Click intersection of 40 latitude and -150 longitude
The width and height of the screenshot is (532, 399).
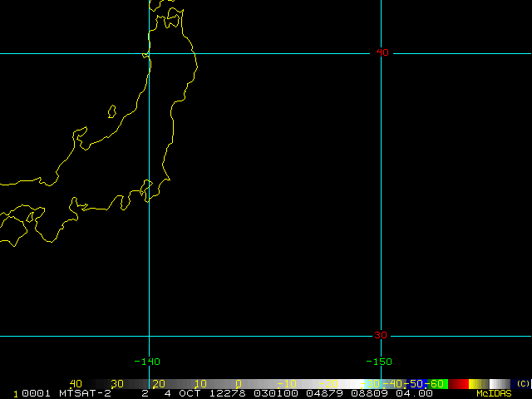point(381,53)
